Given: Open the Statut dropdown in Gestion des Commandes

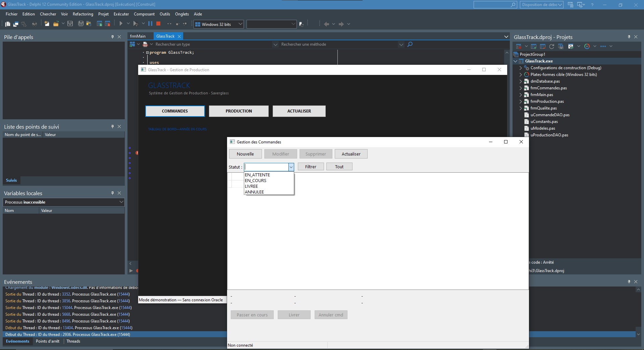Looking at the screenshot, I should click(x=291, y=167).
